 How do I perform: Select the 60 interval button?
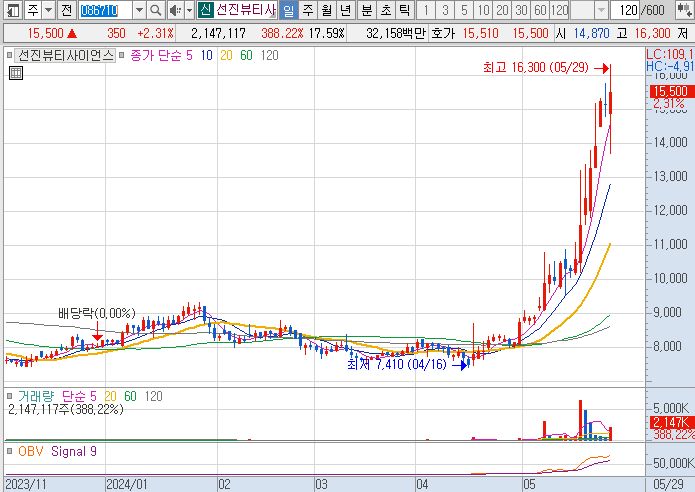[540, 10]
